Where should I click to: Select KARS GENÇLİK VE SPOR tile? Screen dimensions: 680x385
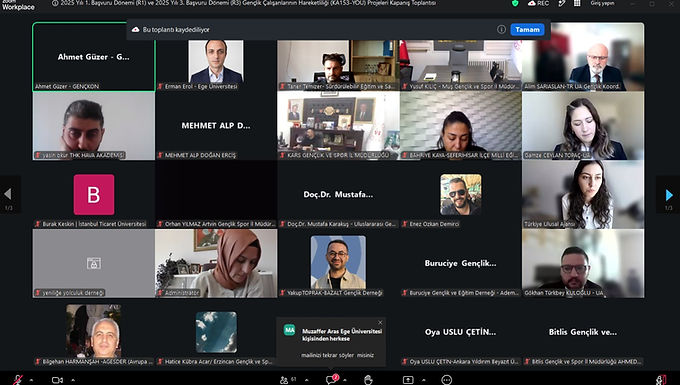click(338, 126)
